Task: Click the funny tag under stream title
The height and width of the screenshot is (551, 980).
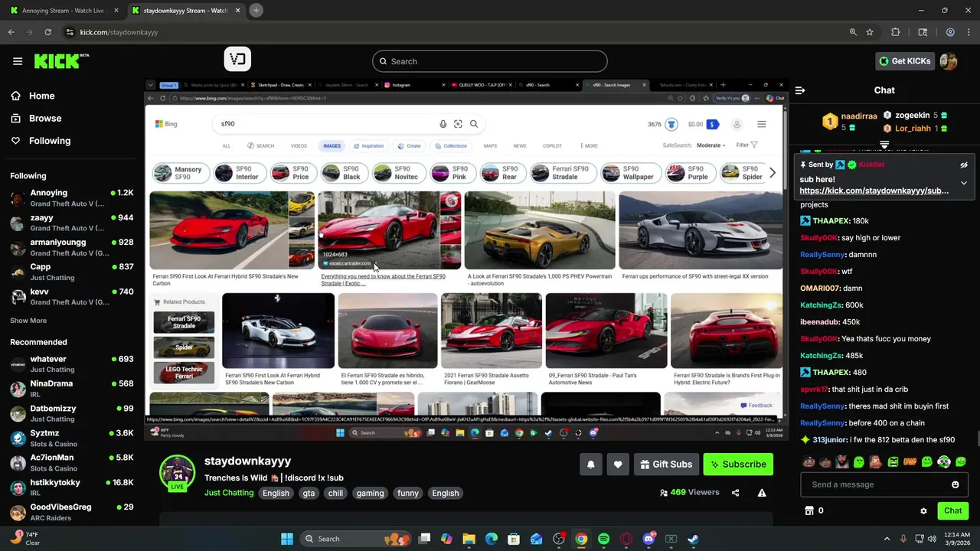Action: point(408,494)
